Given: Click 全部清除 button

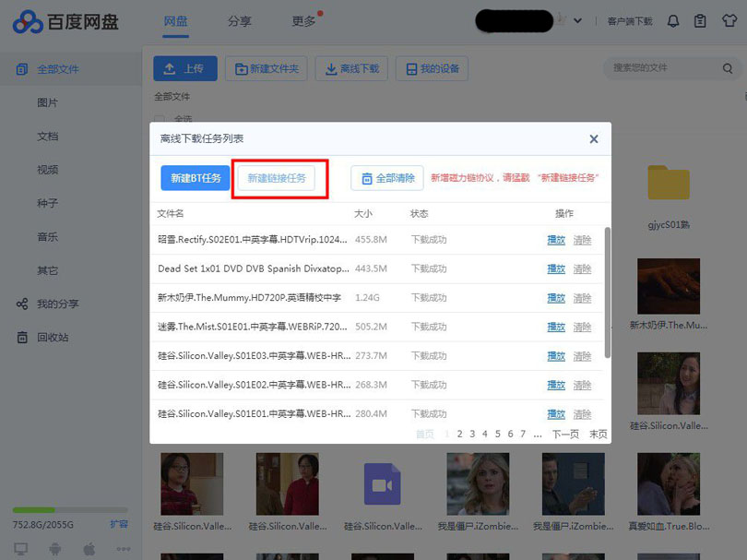Looking at the screenshot, I should (387, 178).
